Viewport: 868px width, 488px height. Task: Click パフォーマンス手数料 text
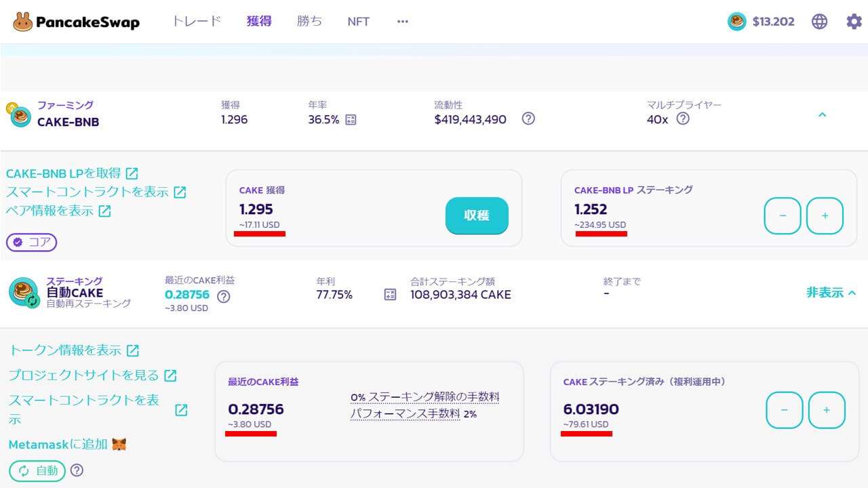pos(405,413)
